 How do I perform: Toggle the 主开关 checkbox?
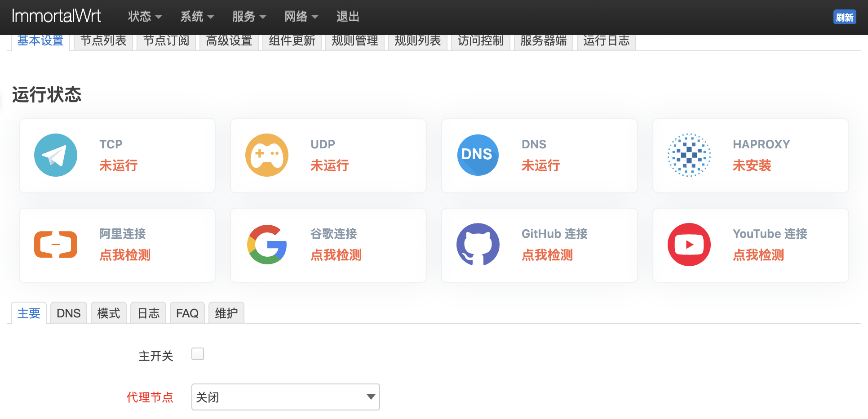[x=198, y=354]
